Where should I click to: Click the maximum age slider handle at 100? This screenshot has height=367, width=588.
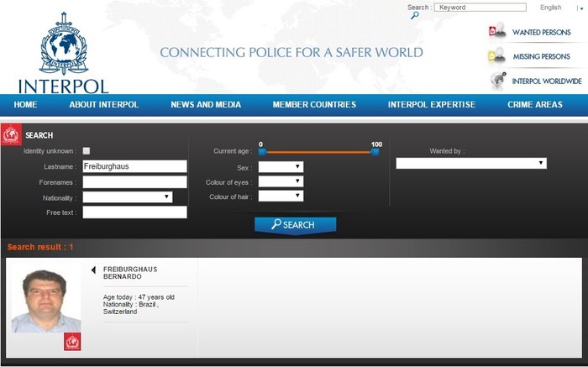[x=375, y=152]
